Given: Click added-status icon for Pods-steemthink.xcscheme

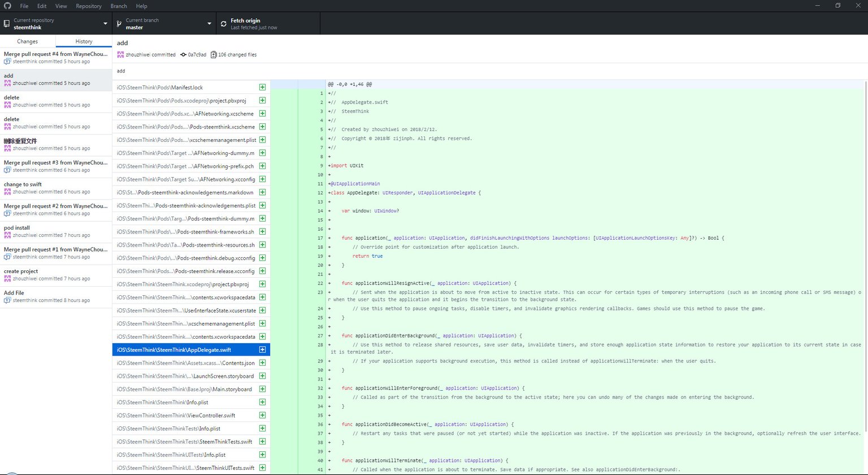Looking at the screenshot, I should [262, 127].
